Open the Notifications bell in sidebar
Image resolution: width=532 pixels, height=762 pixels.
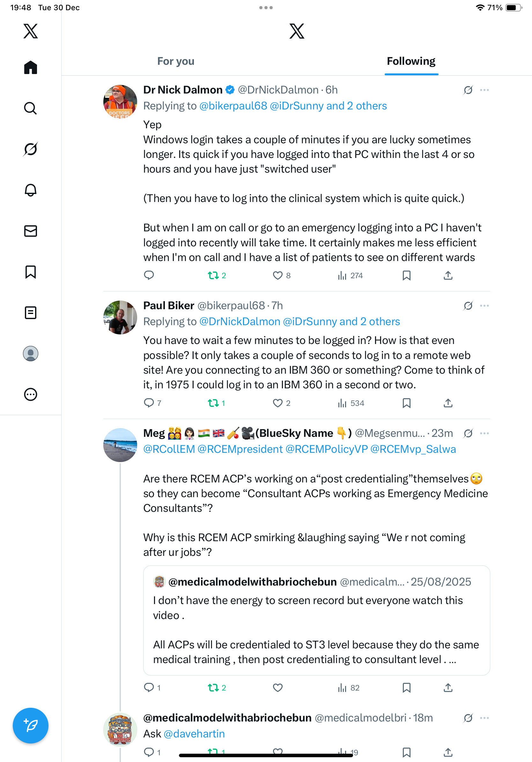point(31,190)
